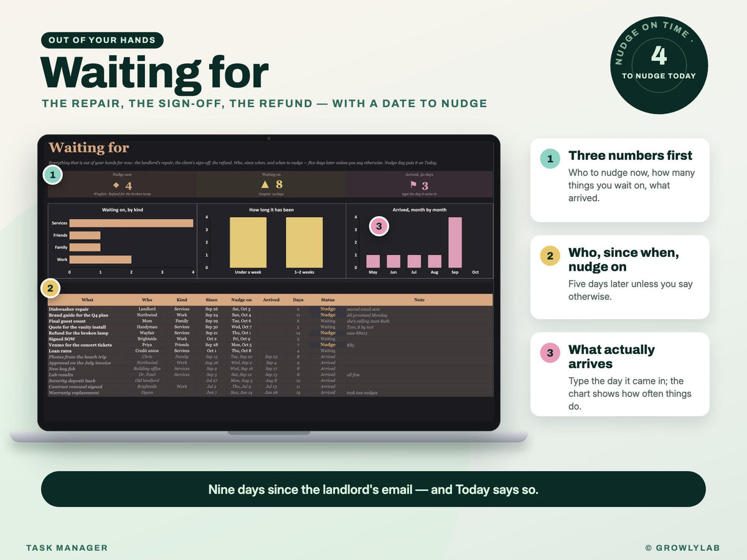The width and height of the screenshot is (747, 560).
Task: Select the "Since" column header
Action: tap(212, 300)
